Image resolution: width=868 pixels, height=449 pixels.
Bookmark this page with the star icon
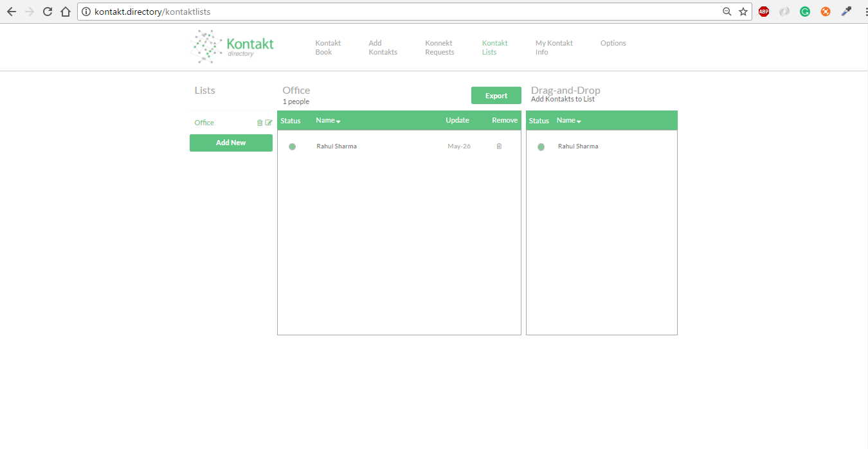point(743,12)
